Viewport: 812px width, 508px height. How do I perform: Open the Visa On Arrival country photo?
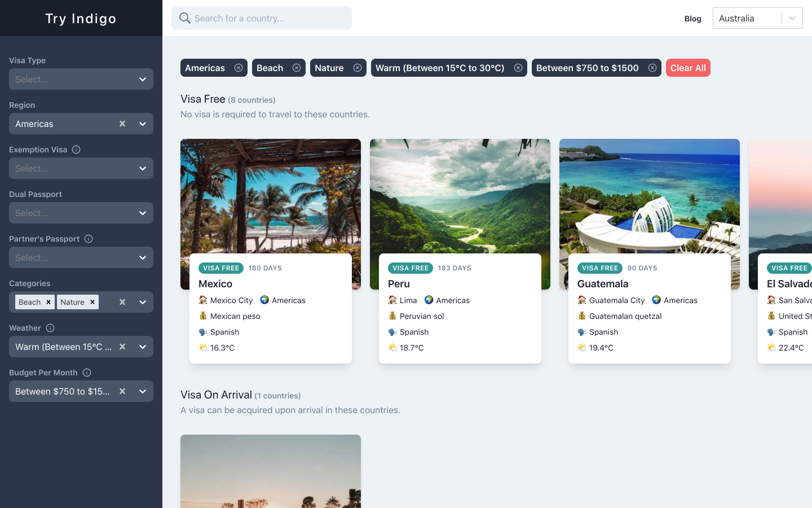(271, 471)
